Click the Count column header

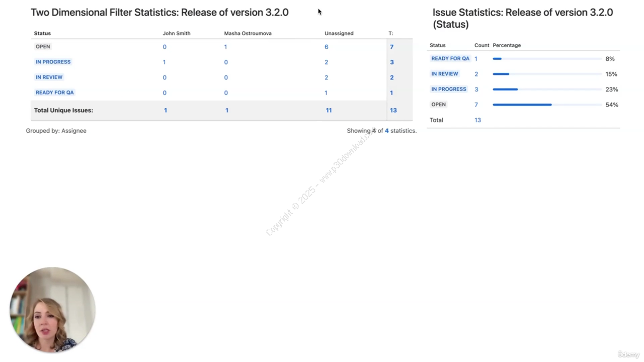(x=481, y=45)
